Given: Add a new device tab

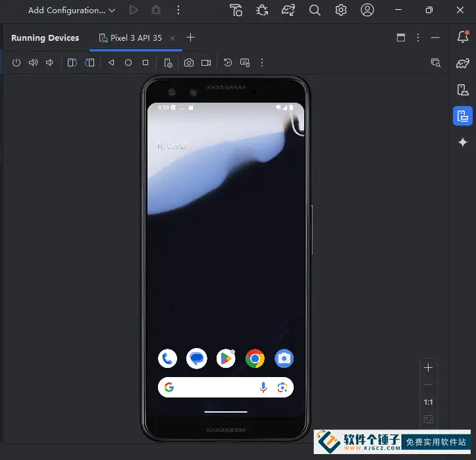Looking at the screenshot, I should [x=191, y=38].
